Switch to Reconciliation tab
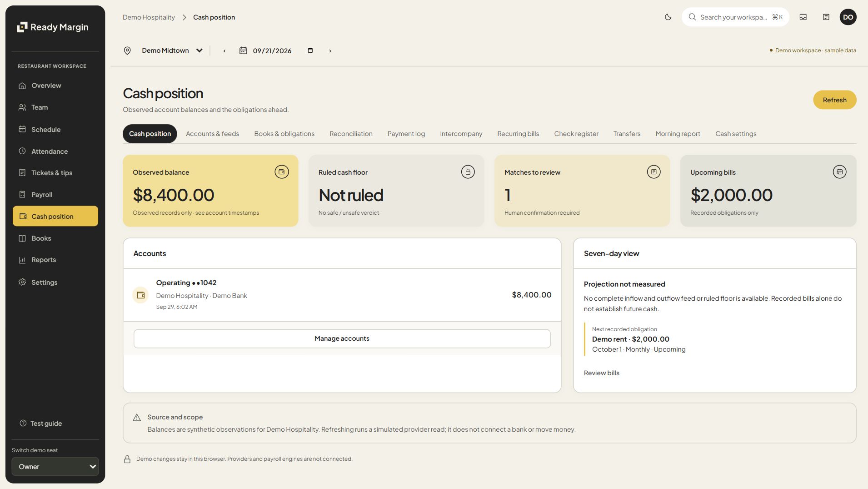 tap(351, 134)
